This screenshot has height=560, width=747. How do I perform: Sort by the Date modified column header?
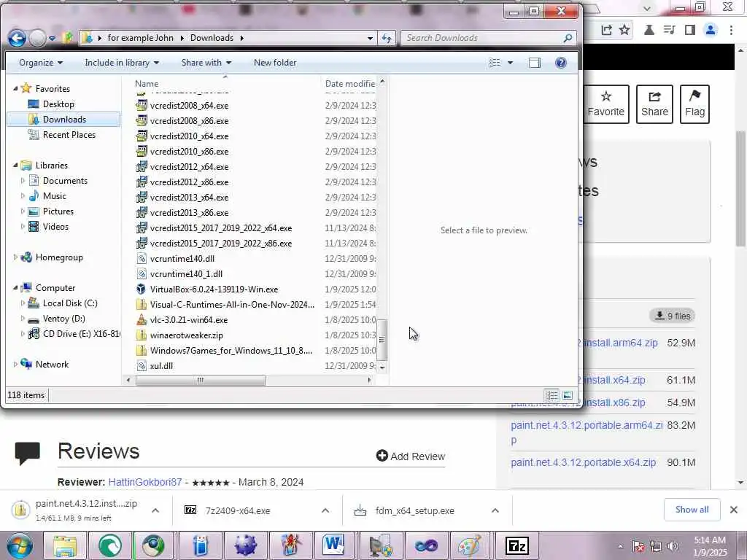(349, 83)
